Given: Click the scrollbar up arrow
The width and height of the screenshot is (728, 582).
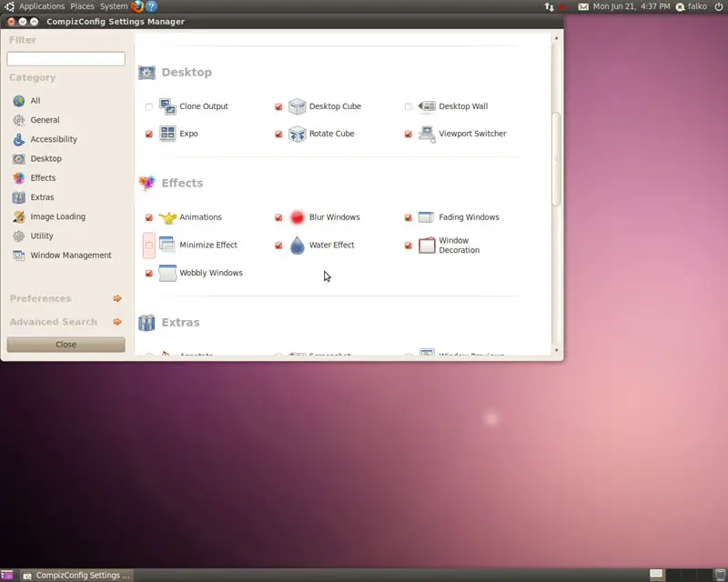Looking at the screenshot, I should 556,37.
